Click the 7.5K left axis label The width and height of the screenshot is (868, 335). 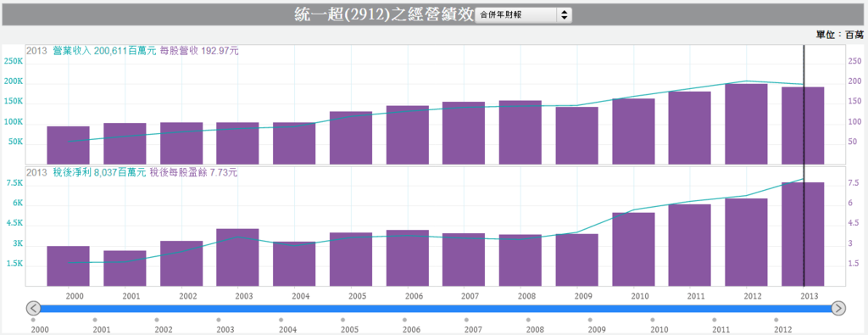(14, 183)
